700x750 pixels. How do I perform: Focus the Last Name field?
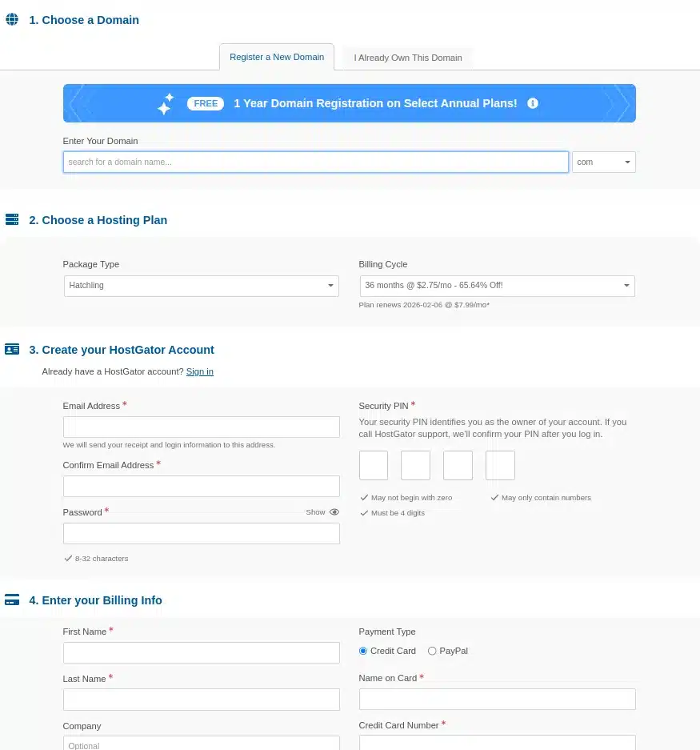click(x=202, y=700)
